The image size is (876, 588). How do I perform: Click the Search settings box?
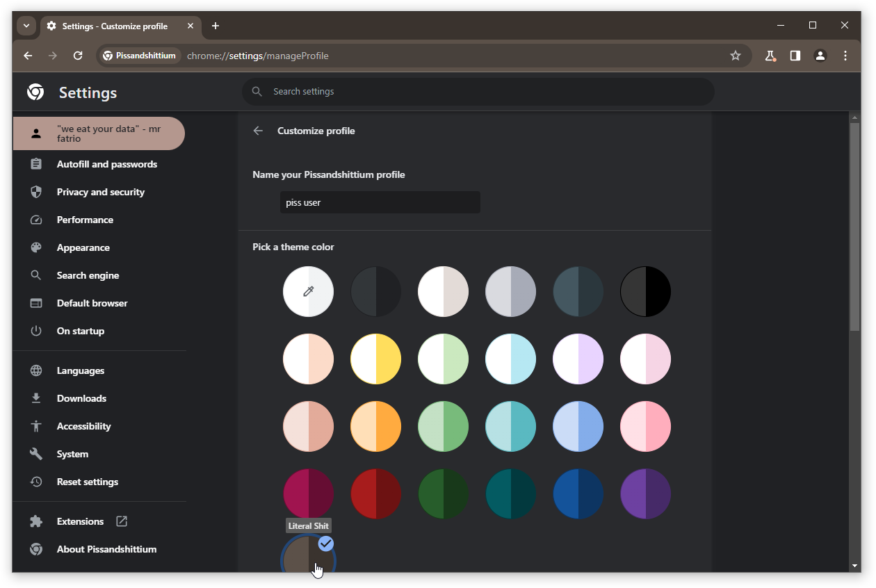[x=478, y=92]
